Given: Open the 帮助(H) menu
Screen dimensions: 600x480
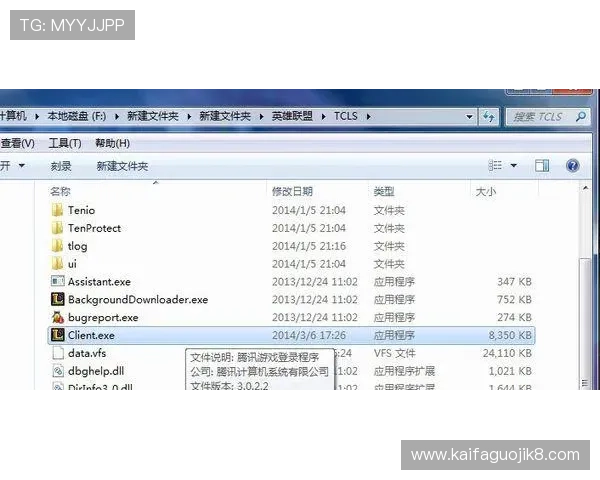Looking at the screenshot, I should point(112,143).
